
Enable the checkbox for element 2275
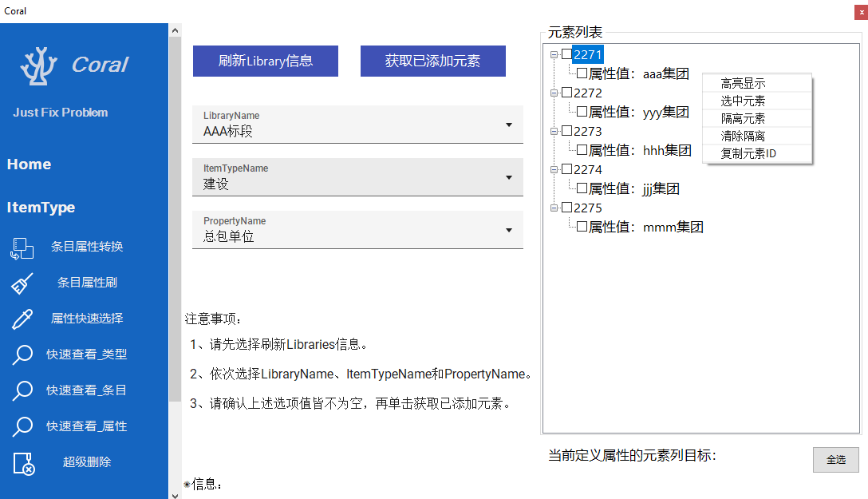click(x=566, y=208)
